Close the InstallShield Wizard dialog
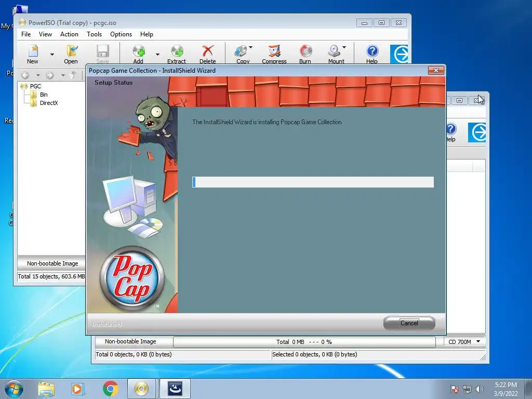 [x=436, y=70]
